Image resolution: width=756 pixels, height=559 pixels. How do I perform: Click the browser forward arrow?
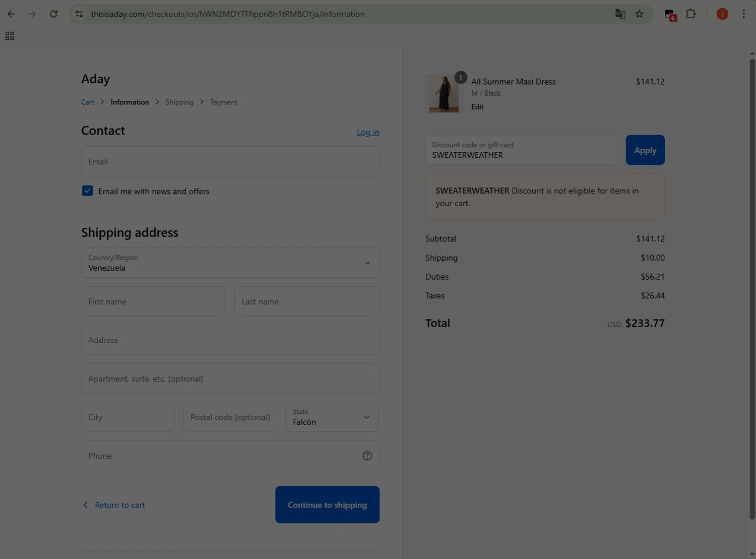coord(32,14)
